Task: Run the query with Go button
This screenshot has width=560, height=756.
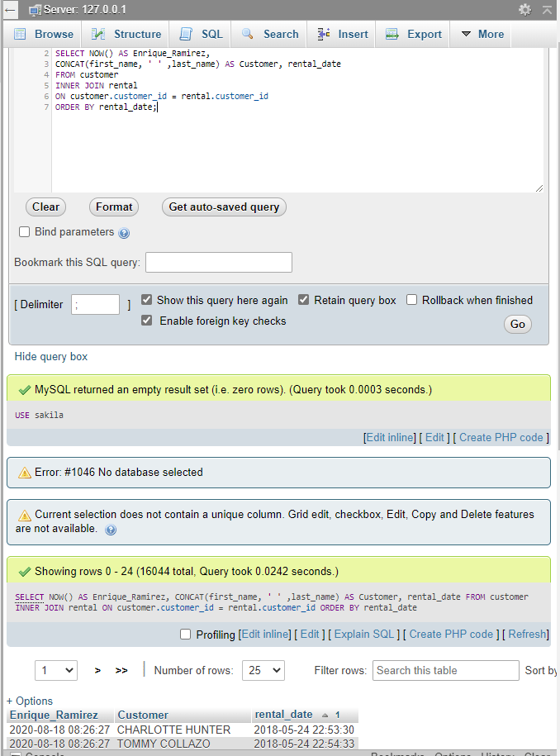Action: coord(518,324)
